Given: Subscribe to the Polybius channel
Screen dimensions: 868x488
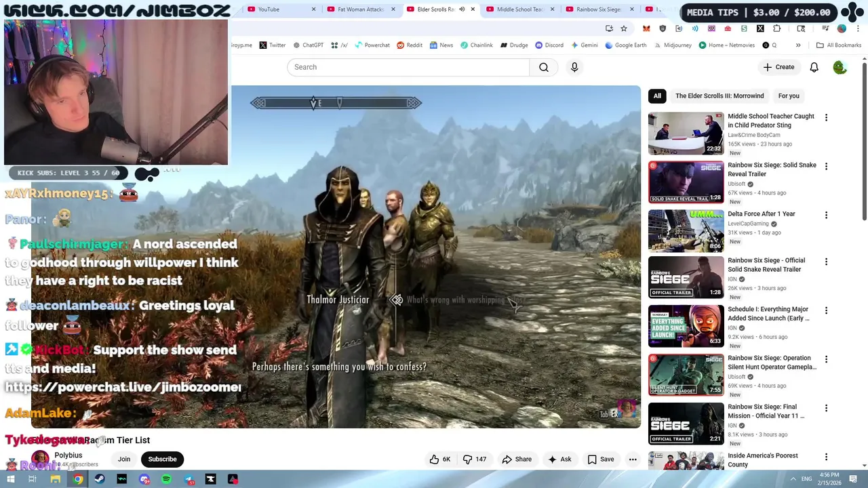Looking at the screenshot, I should 162,460.
